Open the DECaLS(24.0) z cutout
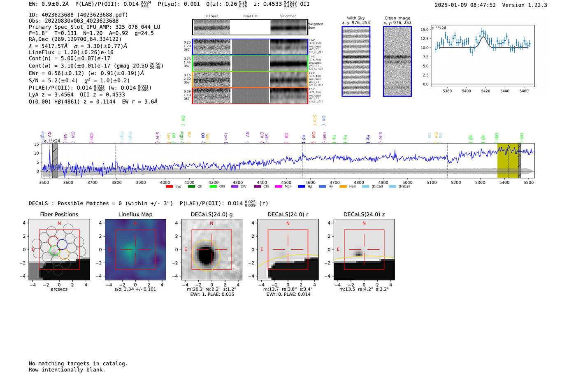Viewport: 576px width, 392px height. (364, 250)
